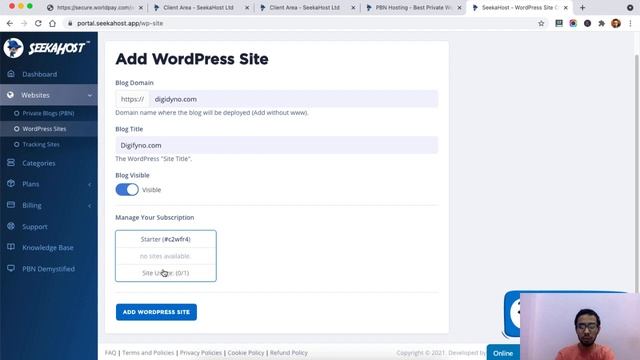640x360 pixels.
Task: Click the https:// prefix label
Action: pos(132,99)
